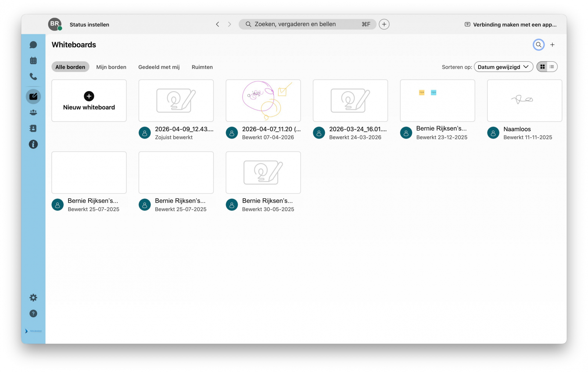Viewport: 588px width, 372px height.
Task: Go back using the left chevron arrow
Action: click(x=217, y=24)
